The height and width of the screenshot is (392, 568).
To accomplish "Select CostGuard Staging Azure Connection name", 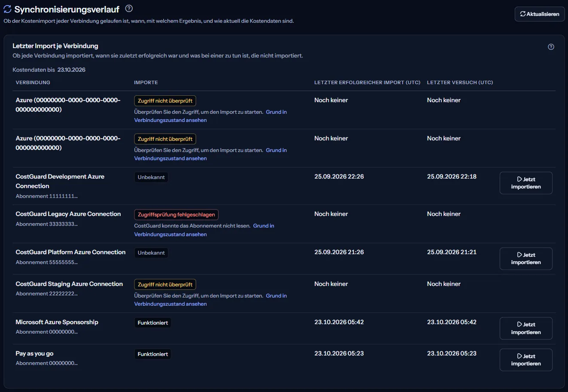I will point(69,284).
